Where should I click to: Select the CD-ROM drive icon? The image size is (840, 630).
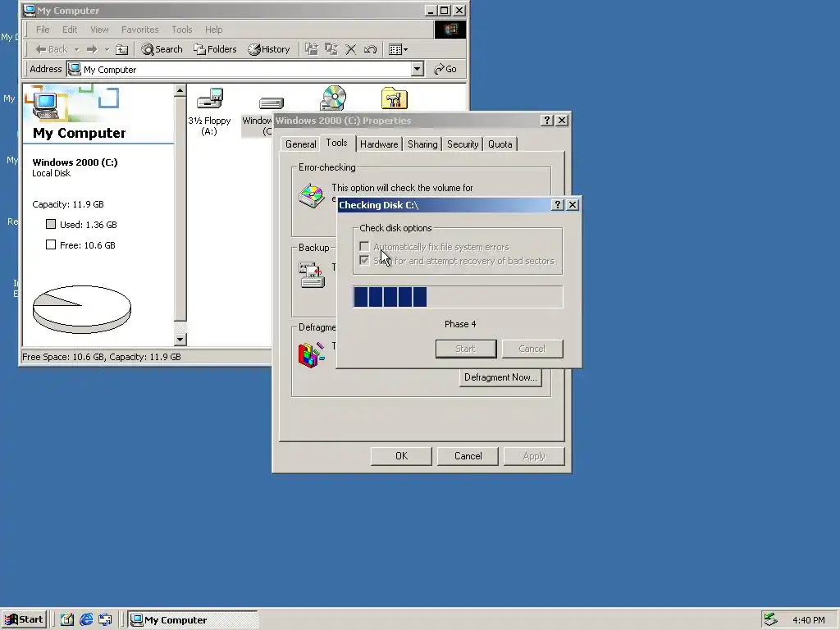pos(333,98)
